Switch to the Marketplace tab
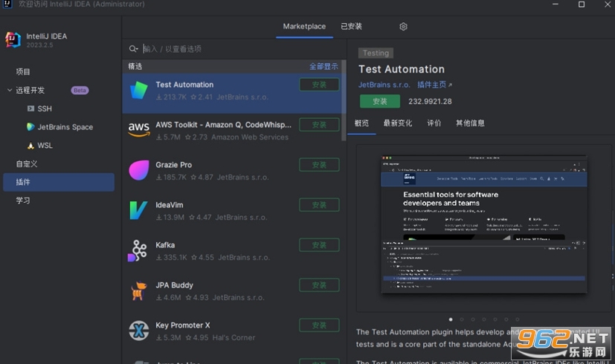Image resolution: width=615 pixels, height=364 pixels. click(304, 27)
